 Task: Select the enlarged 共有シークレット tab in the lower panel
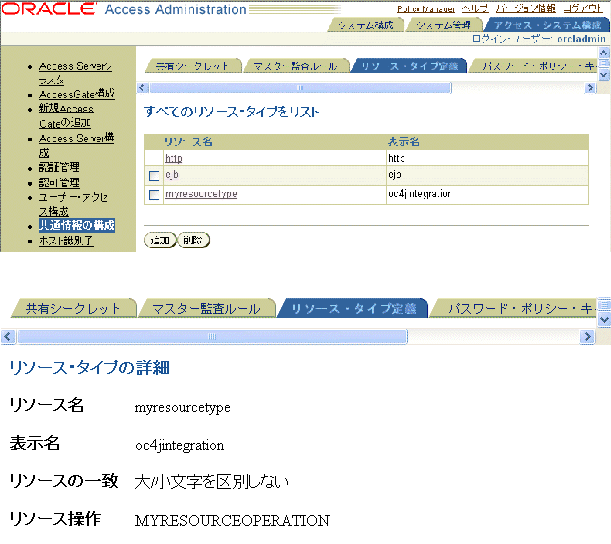tap(74, 308)
